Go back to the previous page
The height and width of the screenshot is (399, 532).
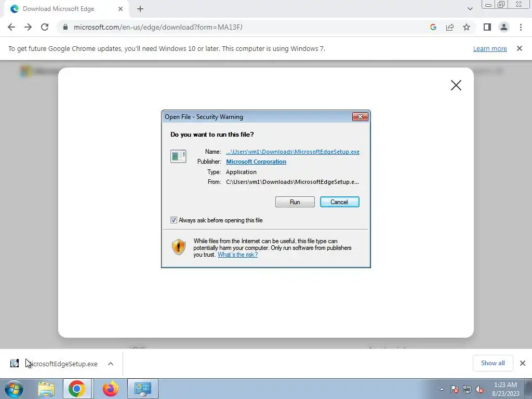coord(11,27)
